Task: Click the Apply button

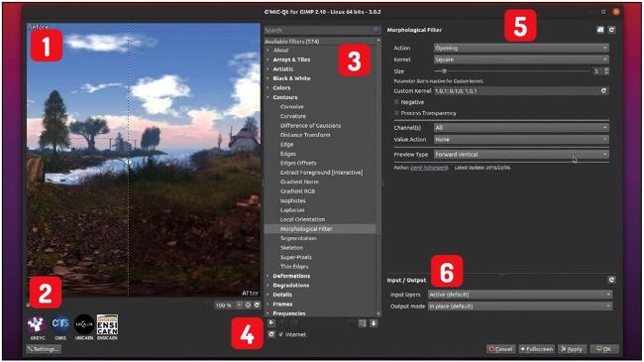Action: click(572, 349)
